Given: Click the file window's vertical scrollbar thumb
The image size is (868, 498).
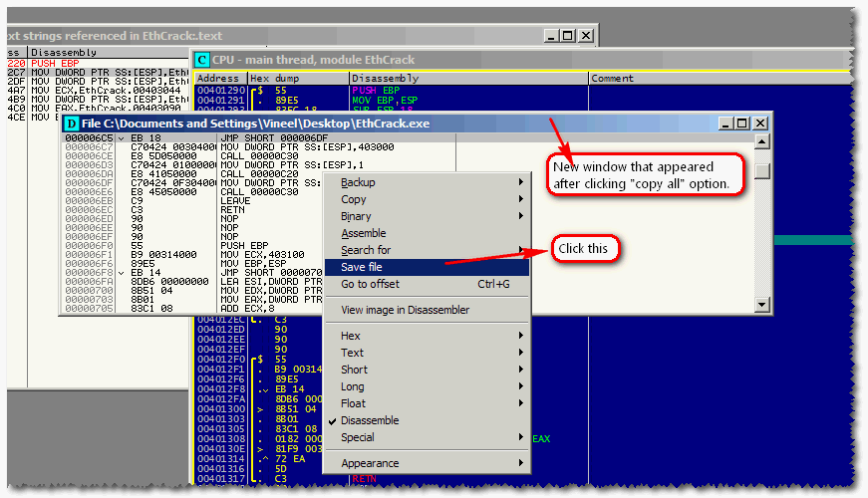Looking at the screenshot, I should pos(762,170).
